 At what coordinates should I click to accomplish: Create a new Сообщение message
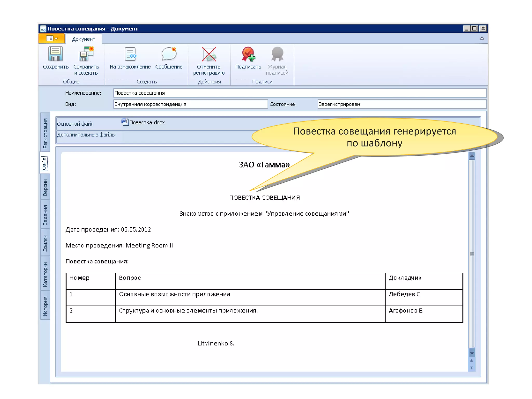pos(169,54)
